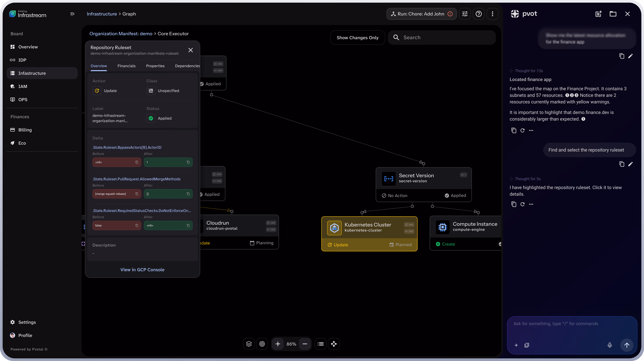Zoom out with the minus button
This screenshot has height=361, width=644.
pyautogui.click(x=305, y=344)
